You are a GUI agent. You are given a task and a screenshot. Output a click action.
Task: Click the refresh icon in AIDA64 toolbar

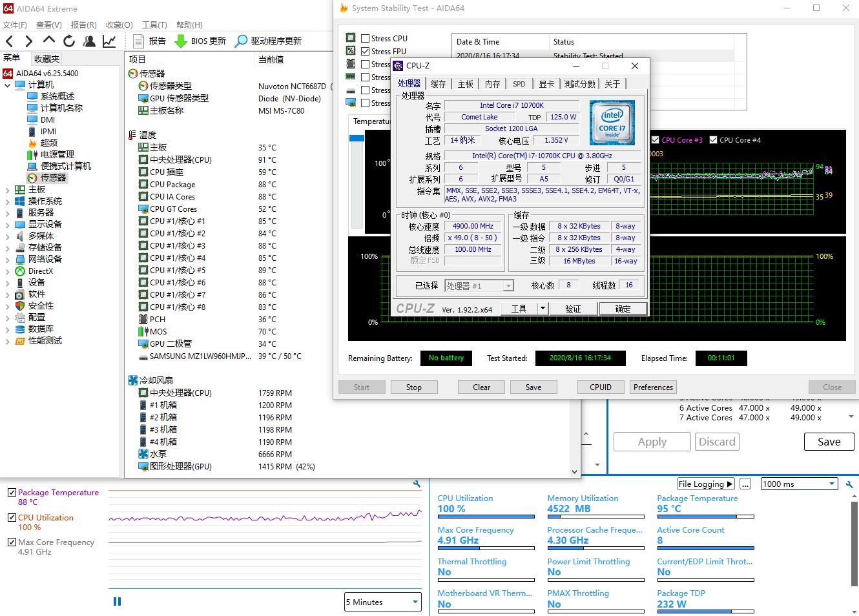[69, 41]
